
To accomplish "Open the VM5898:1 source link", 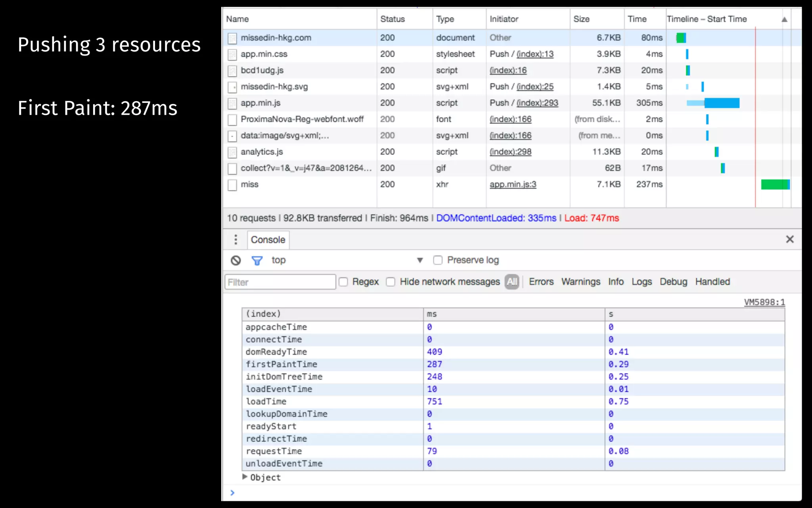I will coord(764,302).
